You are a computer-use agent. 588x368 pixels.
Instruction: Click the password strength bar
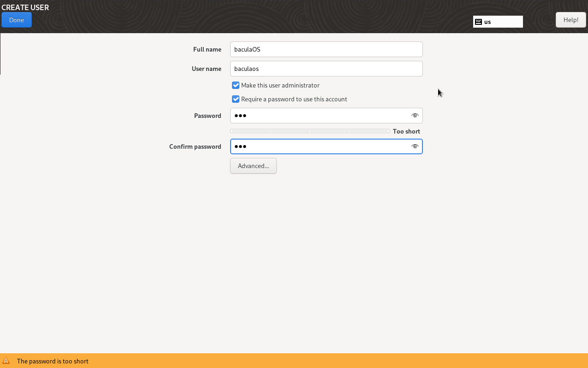pyautogui.click(x=310, y=131)
